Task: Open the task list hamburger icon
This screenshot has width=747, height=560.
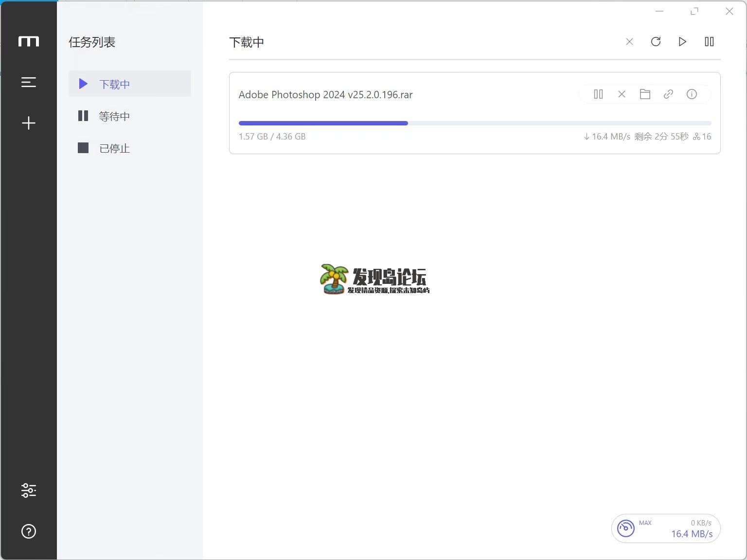Action: (29, 83)
